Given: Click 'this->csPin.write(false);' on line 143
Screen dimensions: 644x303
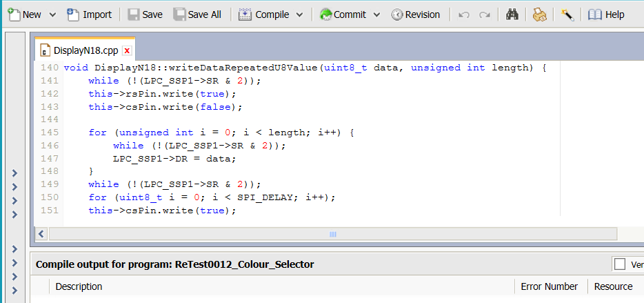Looking at the screenshot, I should click(x=165, y=107).
